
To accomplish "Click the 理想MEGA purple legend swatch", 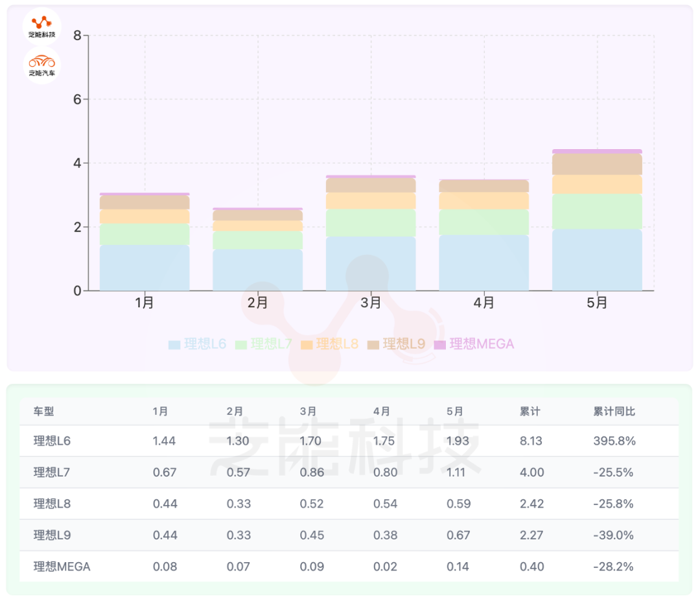I will tap(439, 345).
